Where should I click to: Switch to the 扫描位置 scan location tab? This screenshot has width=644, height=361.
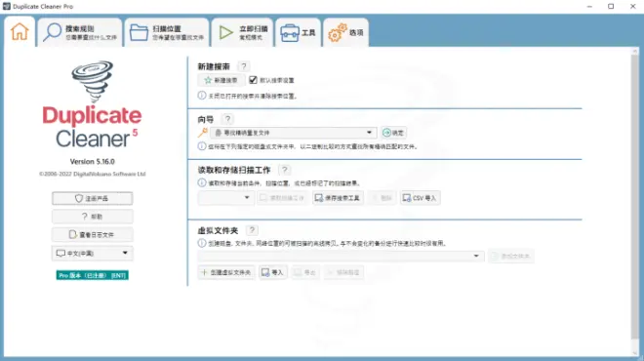[x=167, y=32]
